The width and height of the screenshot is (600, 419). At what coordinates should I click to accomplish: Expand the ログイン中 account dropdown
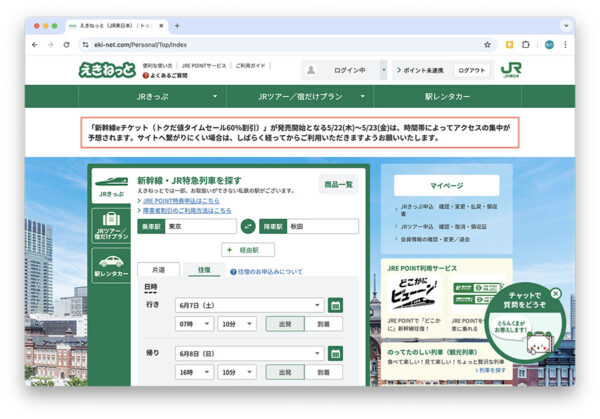[x=383, y=70]
